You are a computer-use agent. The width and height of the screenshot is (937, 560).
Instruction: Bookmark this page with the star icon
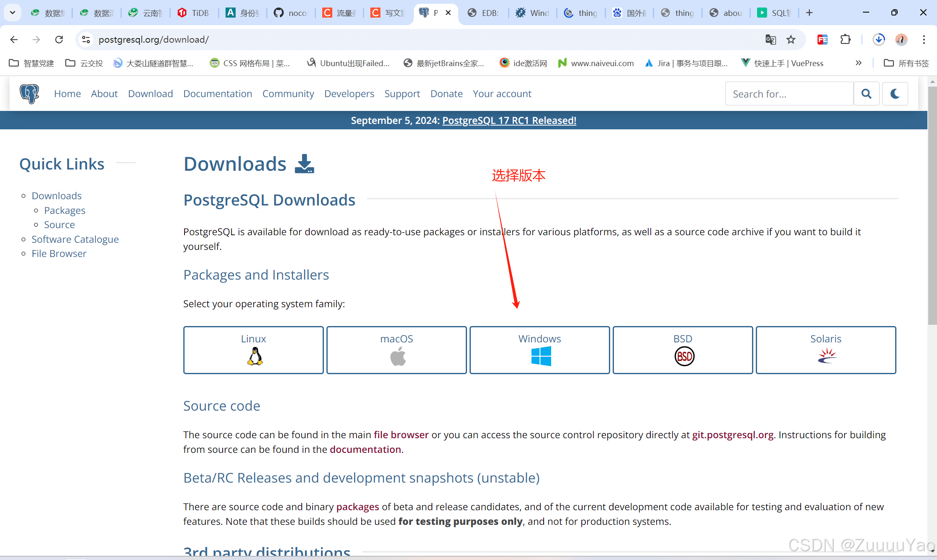(x=791, y=39)
